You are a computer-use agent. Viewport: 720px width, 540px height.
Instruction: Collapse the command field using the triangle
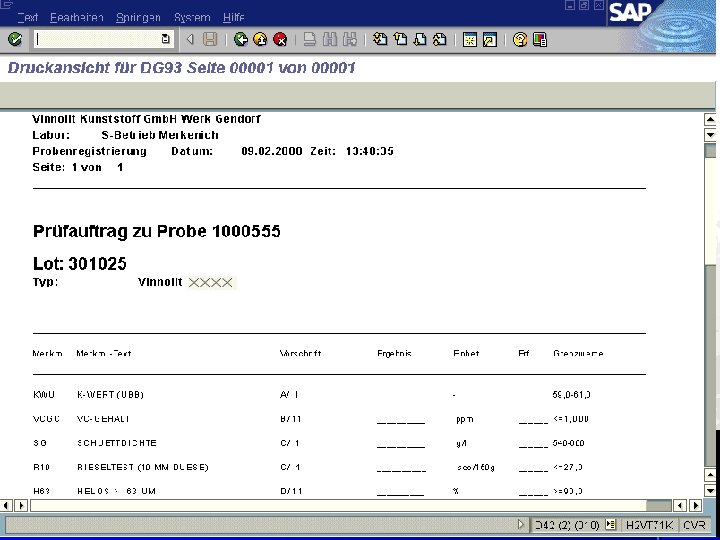click(x=190, y=39)
